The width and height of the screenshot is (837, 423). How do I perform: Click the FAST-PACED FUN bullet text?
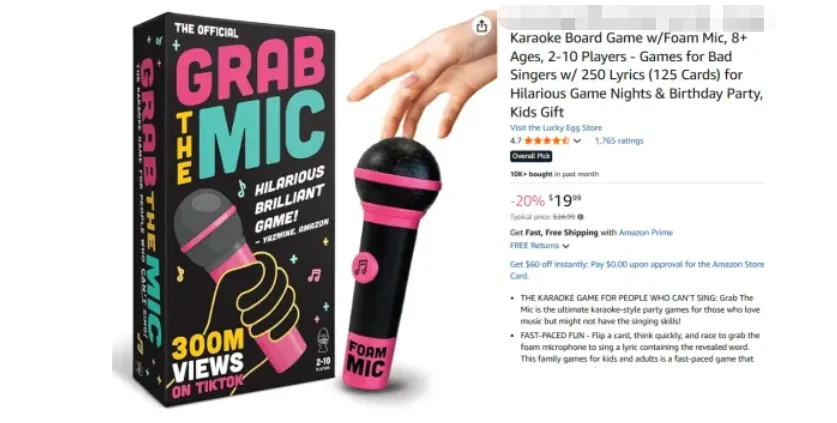[639, 347]
